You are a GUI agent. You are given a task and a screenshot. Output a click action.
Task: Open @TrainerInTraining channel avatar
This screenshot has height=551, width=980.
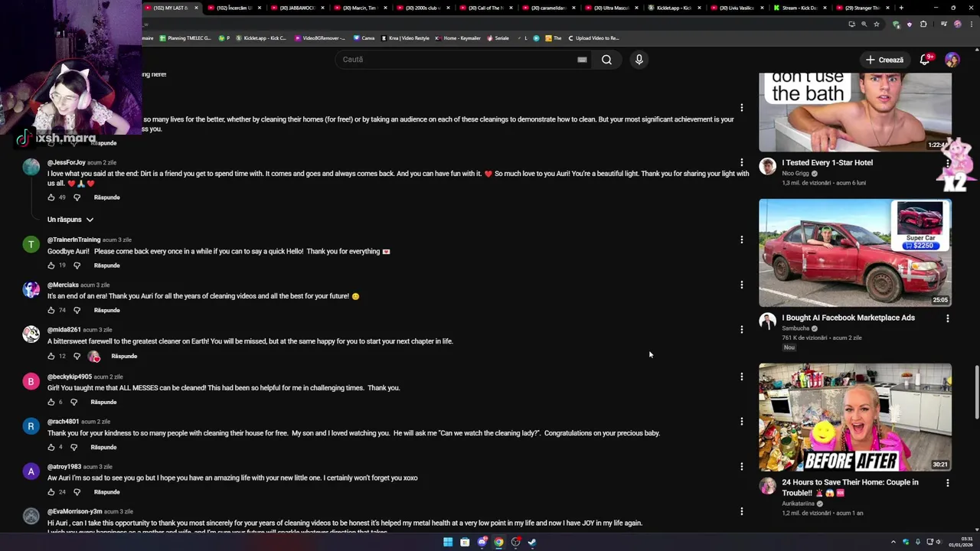(31, 244)
